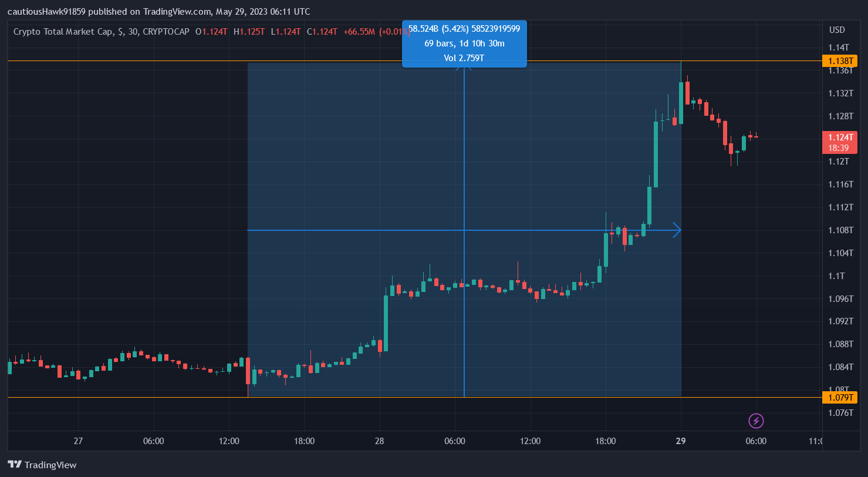Select the orange 1.138T price label
868x477 pixels.
pos(839,61)
